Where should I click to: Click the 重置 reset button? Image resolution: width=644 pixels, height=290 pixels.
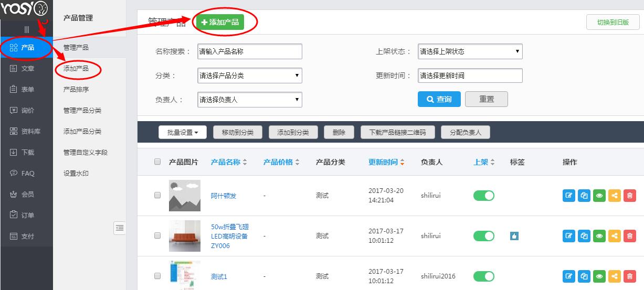point(487,99)
